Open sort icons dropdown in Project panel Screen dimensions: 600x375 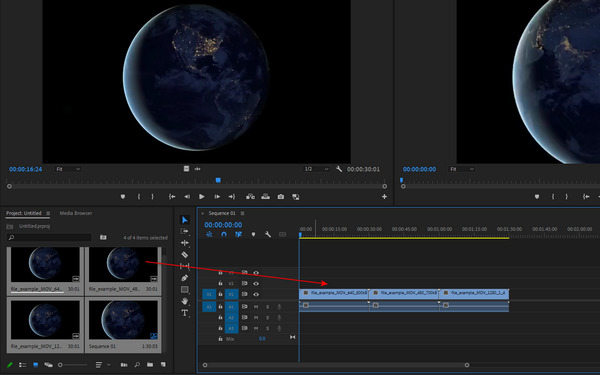tap(103, 365)
